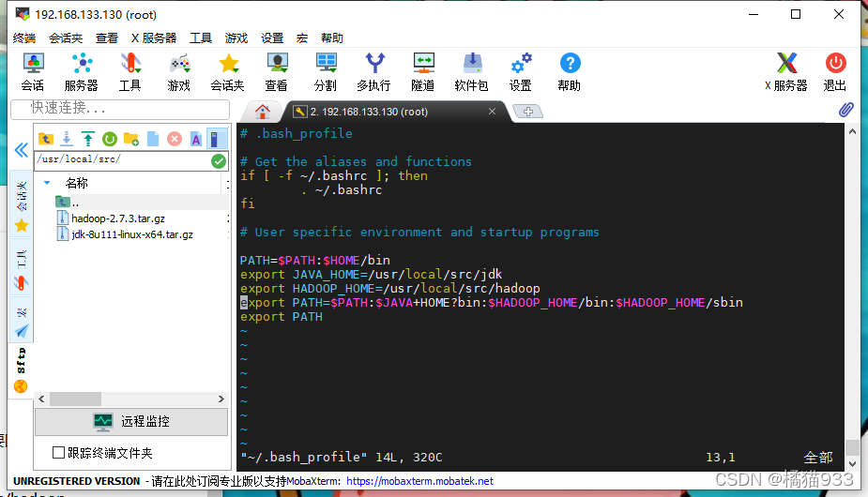Place cursor on 'export JAVA_HOME' line
The image size is (868, 497).
pyautogui.click(x=371, y=275)
